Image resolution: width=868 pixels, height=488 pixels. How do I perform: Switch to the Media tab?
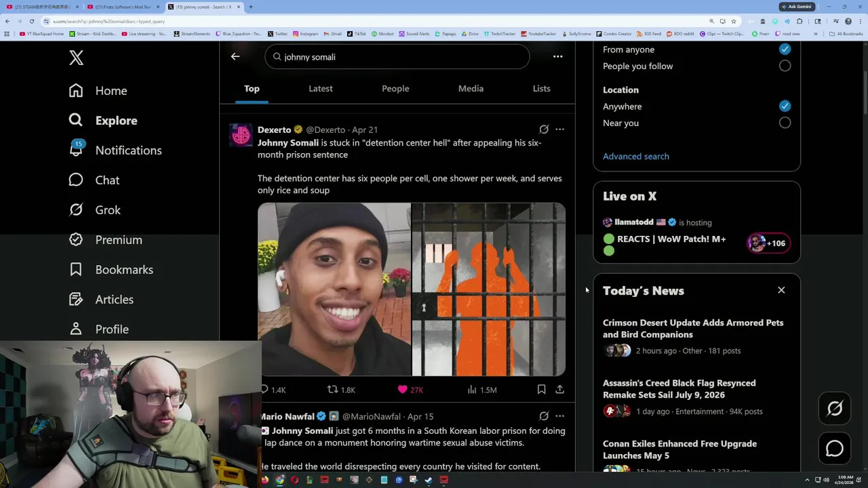[471, 89]
